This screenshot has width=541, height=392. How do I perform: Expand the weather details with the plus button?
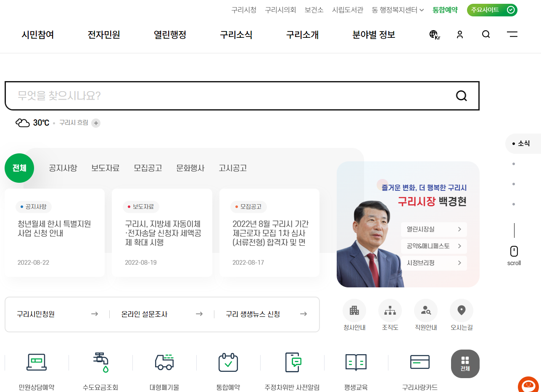96,123
